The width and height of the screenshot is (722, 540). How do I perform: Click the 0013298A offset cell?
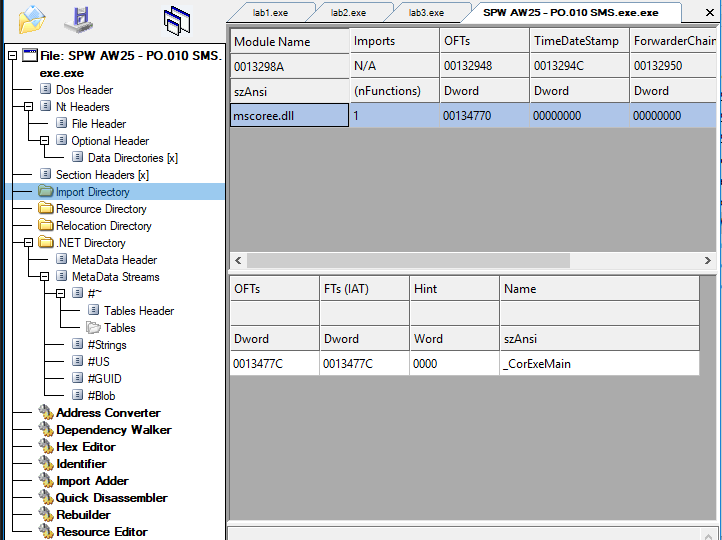[x=290, y=66]
